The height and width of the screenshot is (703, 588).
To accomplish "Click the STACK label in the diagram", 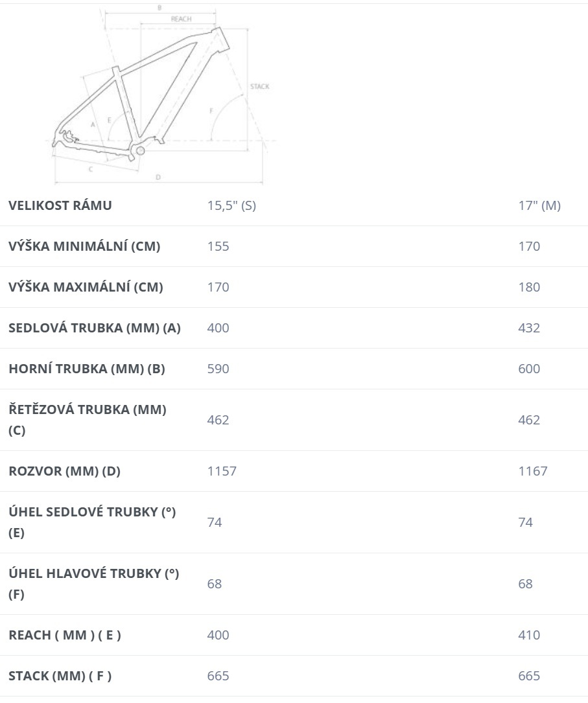I will [260, 86].
